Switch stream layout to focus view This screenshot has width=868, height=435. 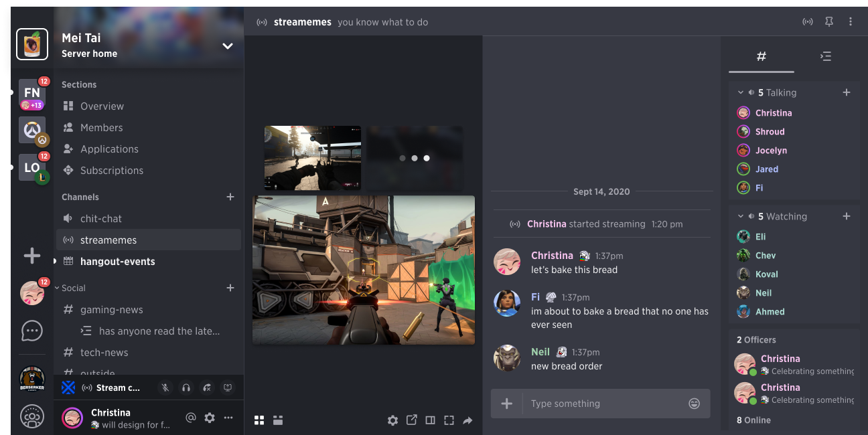tap(278, 420)
